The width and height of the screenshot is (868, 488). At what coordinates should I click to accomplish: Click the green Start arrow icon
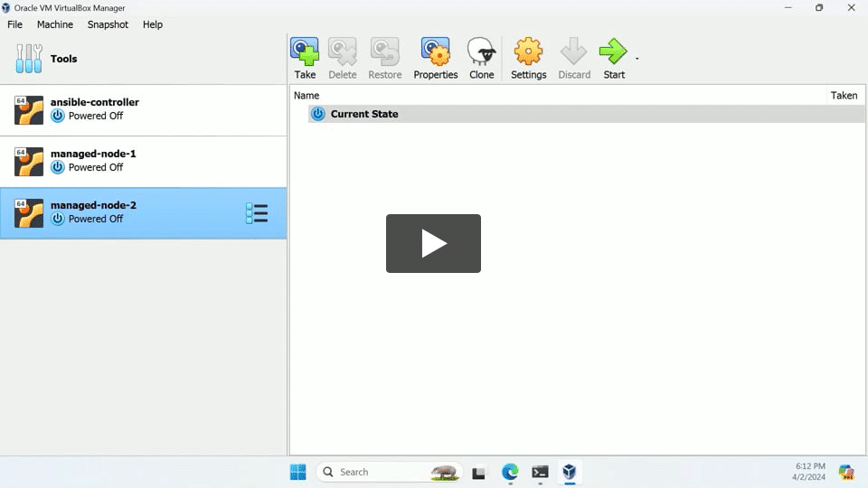click(613, 52)
